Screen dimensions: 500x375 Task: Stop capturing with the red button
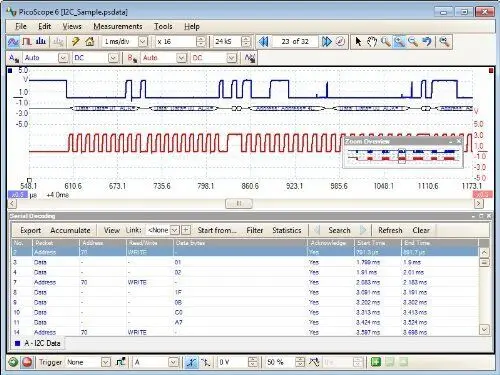click(27, 362)
